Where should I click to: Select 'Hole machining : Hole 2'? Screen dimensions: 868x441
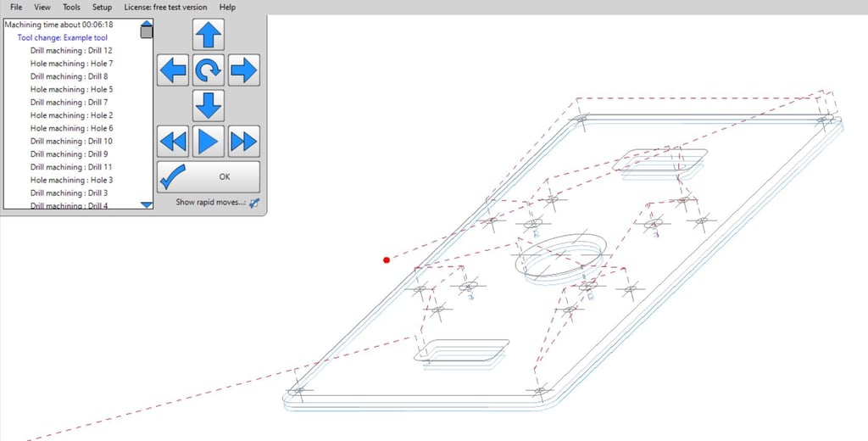[x=71, y=115]
